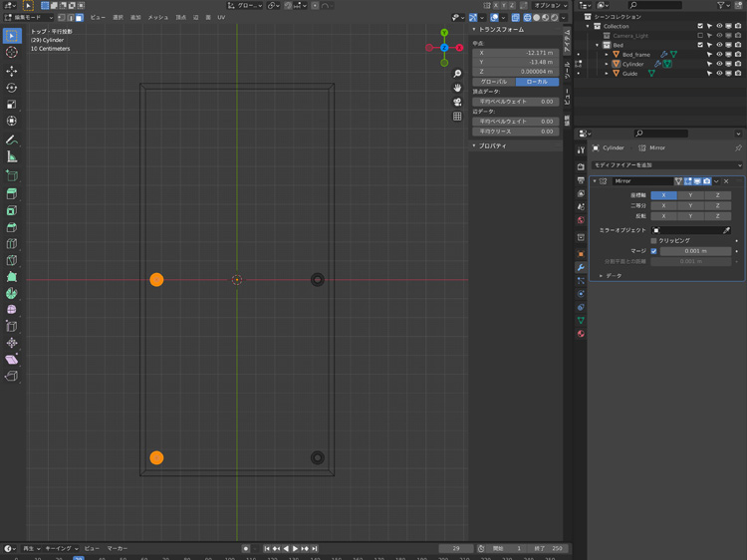Collapse the トランスフォーム panel
The width and height of the screenshot is (747, 560).
pos(475,30)
